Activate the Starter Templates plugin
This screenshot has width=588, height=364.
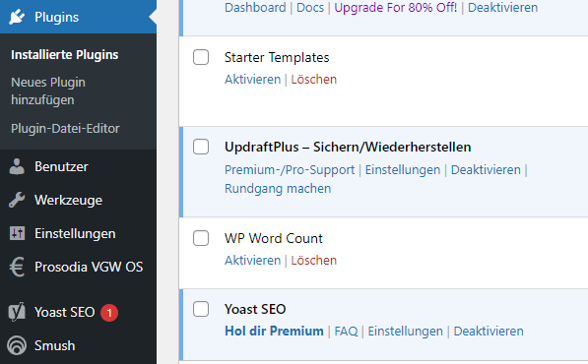pyautogui.click(x=252, y=80)
